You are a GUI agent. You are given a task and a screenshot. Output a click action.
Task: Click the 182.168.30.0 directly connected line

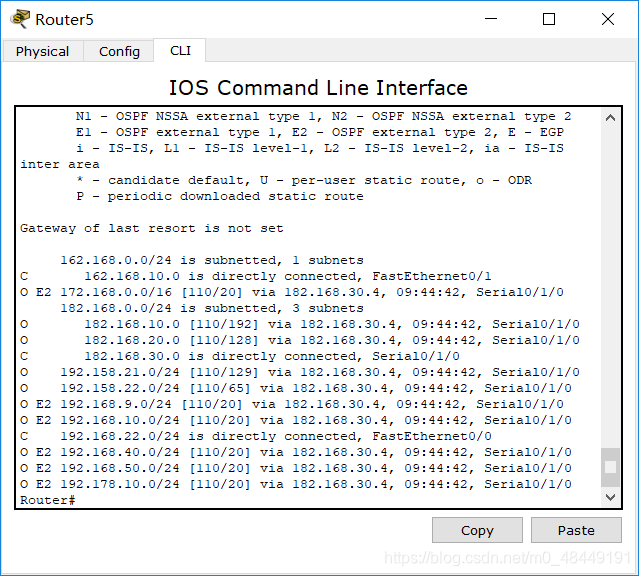240,356
